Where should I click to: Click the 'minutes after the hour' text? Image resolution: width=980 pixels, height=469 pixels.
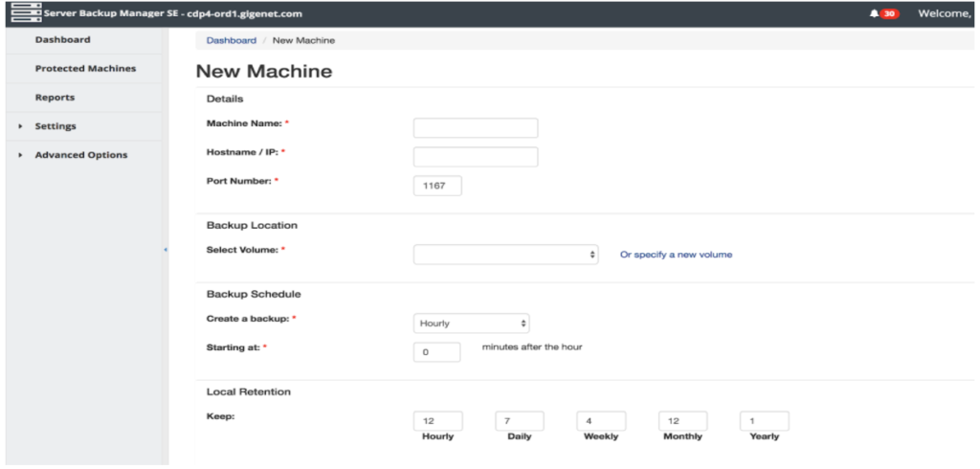pos(532,346)
